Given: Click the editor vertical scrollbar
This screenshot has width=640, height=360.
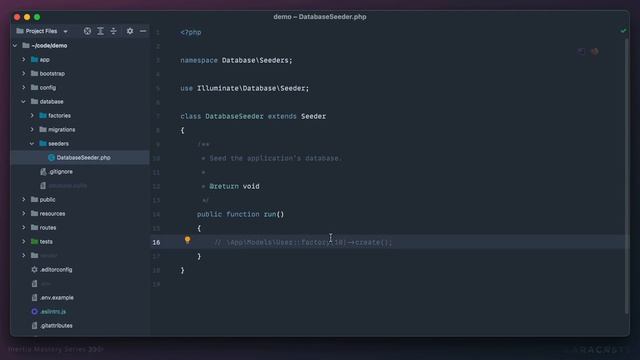Looking at the screenshot, I should click(x=627, y=176).
